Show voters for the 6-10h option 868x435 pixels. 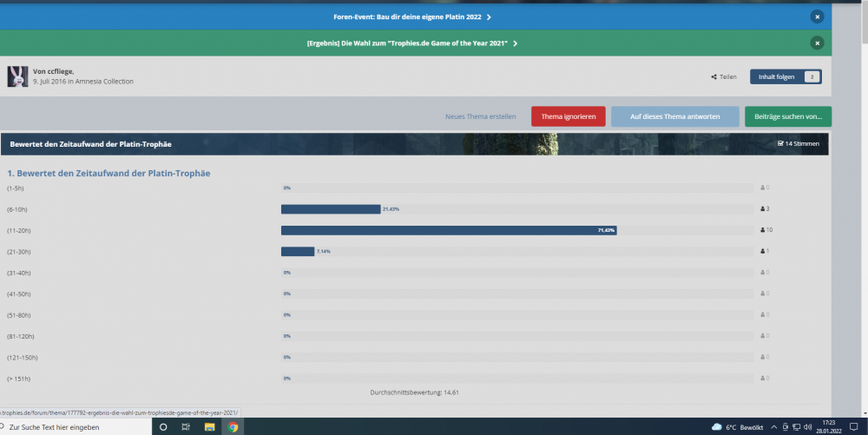coord(766,209)
